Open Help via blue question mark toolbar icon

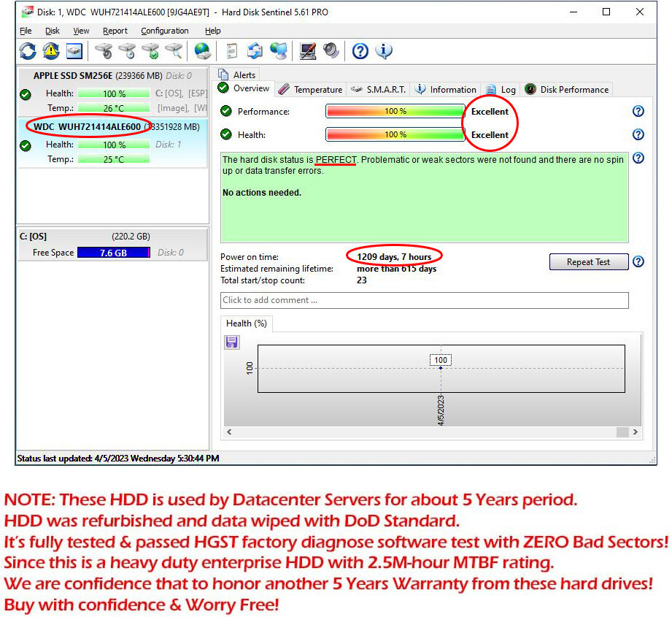coord(360,50)
